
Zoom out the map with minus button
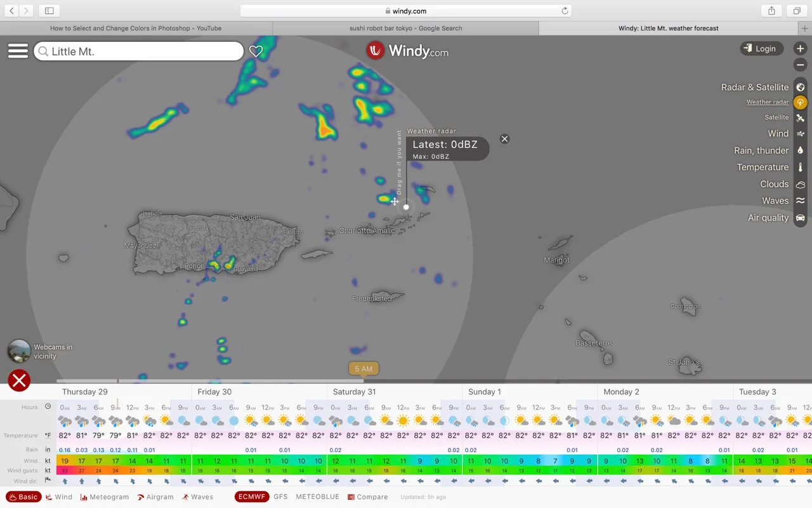click(800, 65)
